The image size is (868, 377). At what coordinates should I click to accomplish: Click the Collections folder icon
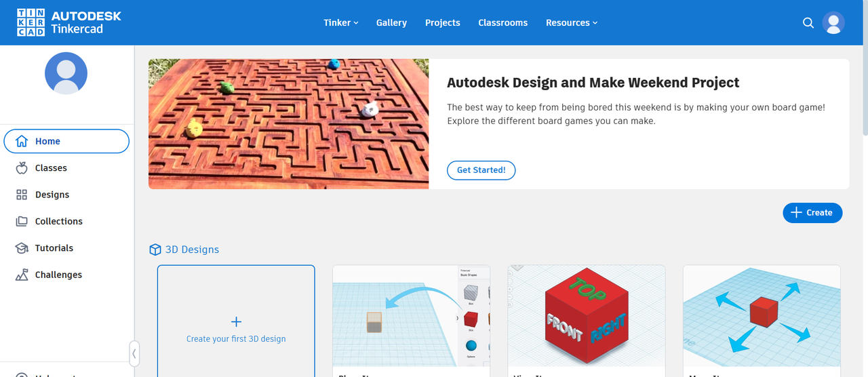[22, 221]
